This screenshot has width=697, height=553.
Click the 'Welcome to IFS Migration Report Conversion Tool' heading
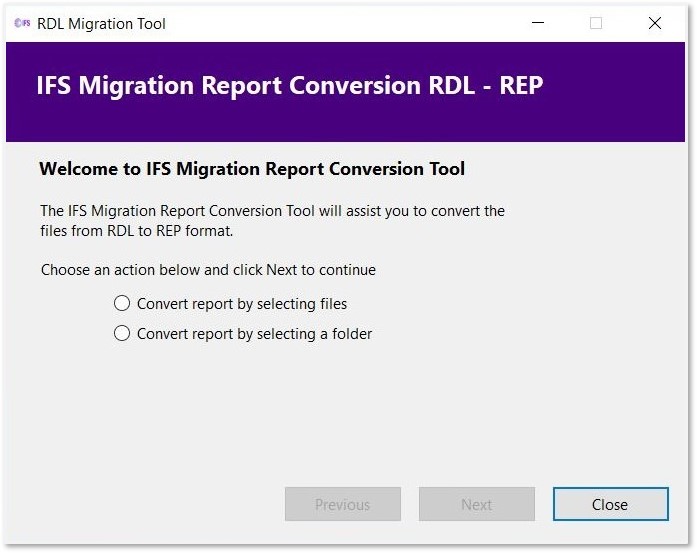pyautogui.click(x=252, y=169)
